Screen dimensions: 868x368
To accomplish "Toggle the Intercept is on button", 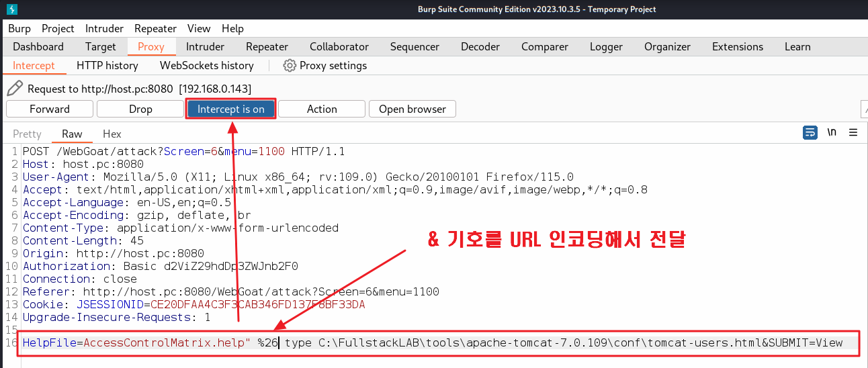I will pos(231,109).
